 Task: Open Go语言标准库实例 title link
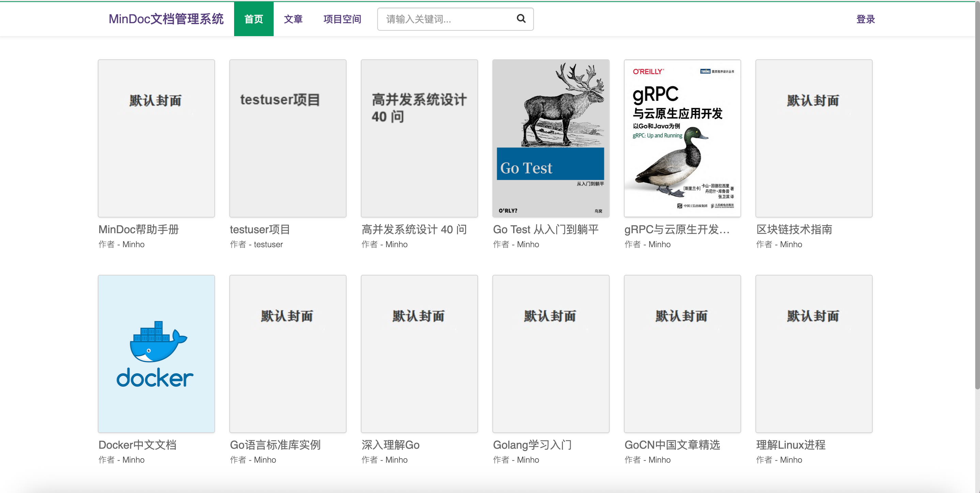click(275, 445)
